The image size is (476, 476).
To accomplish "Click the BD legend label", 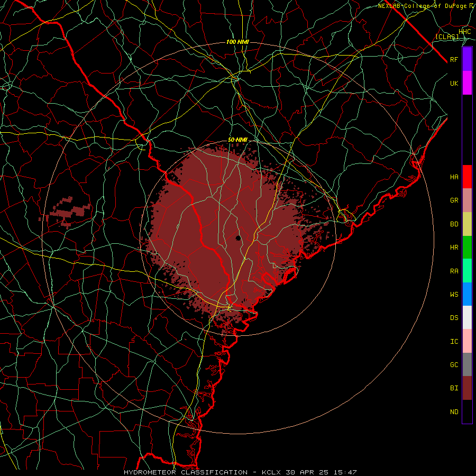I will [454, 224].
